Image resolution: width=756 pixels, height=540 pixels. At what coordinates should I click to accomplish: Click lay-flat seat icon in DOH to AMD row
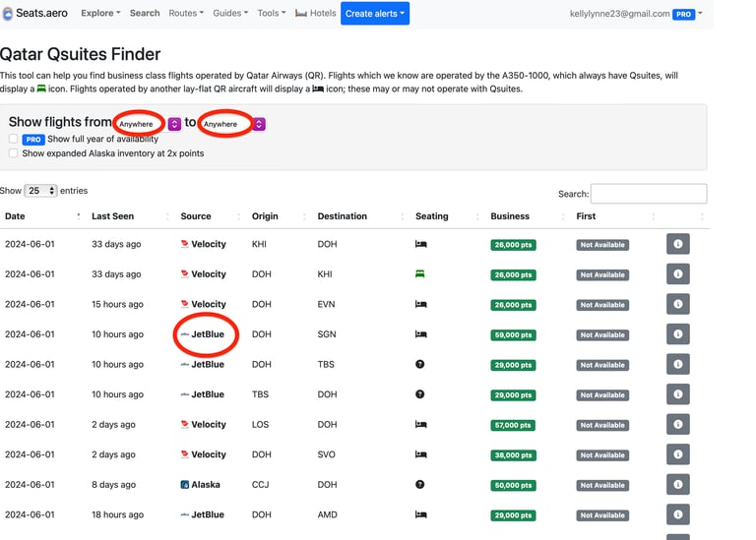point(421,514)
